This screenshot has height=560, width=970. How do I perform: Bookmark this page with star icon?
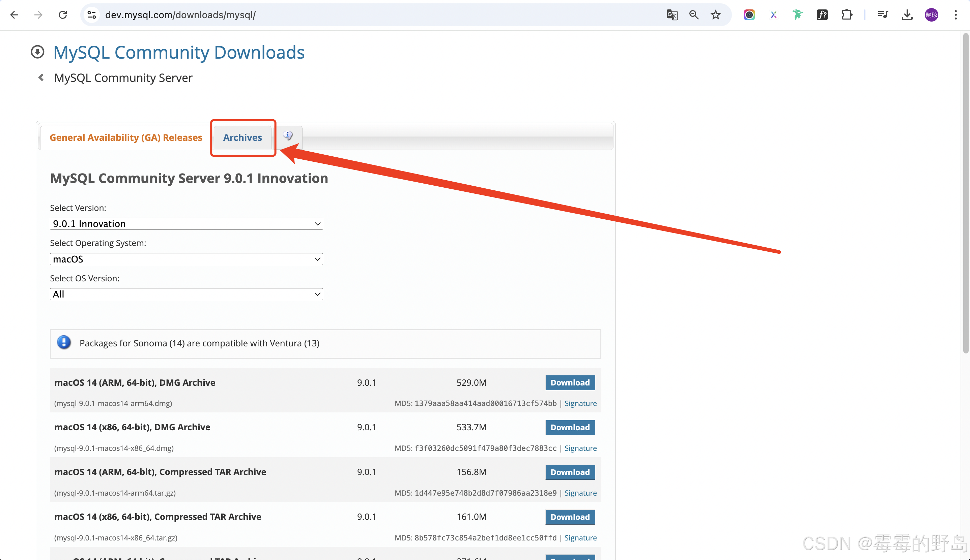pos(716,15)
